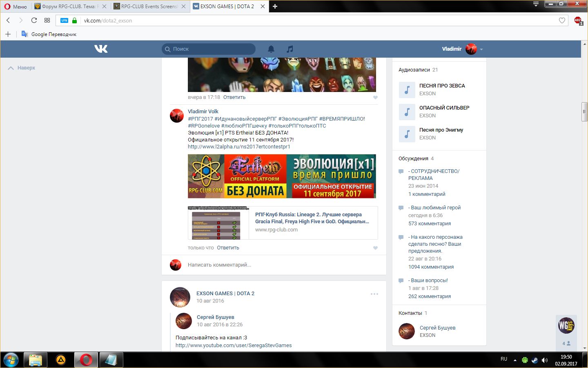Add a bookmark via bookmarks bar plus
The width and height of the screenshot is (588, 368).
pyautogui.click(x=8, y=34)
